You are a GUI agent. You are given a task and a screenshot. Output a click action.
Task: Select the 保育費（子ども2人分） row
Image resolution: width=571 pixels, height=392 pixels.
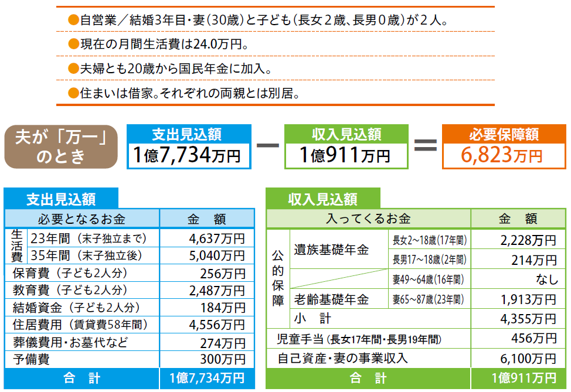pos(82,273)
